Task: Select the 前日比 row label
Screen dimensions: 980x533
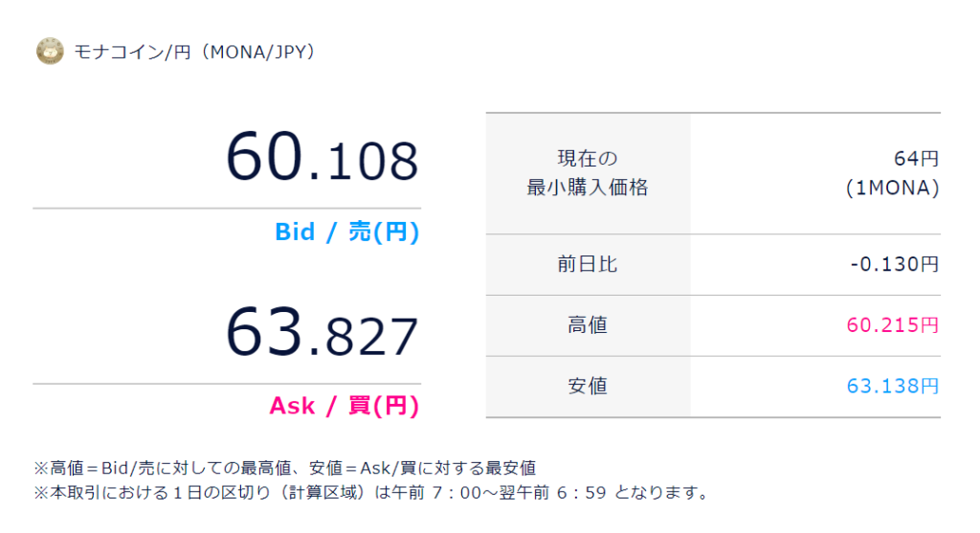Action: (588, 265)
